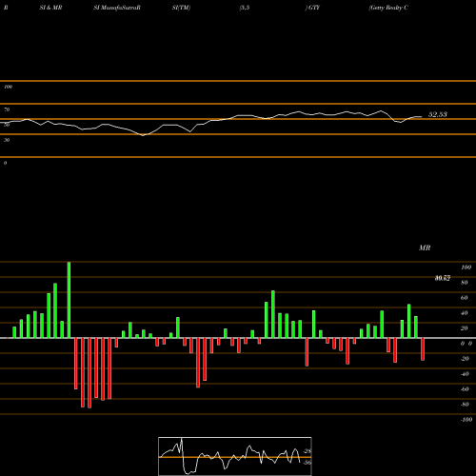Click the MR axis label '-100'
This screenshot has height=476, width=476.
(466, 420)
